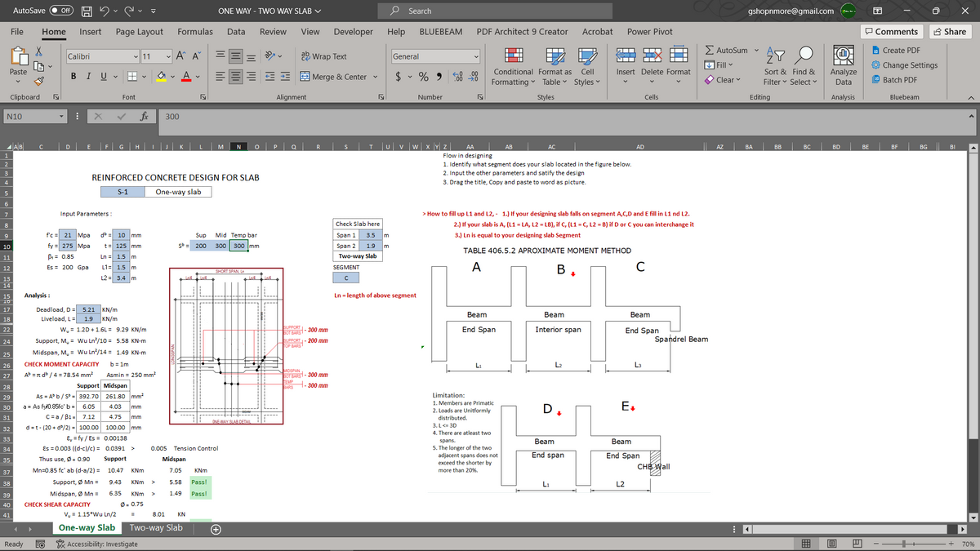The height and width of the screenshot is (551, 980).
Task: Decrease font size with small A icon
Action: pyautogui.click(x=195, y=56)
